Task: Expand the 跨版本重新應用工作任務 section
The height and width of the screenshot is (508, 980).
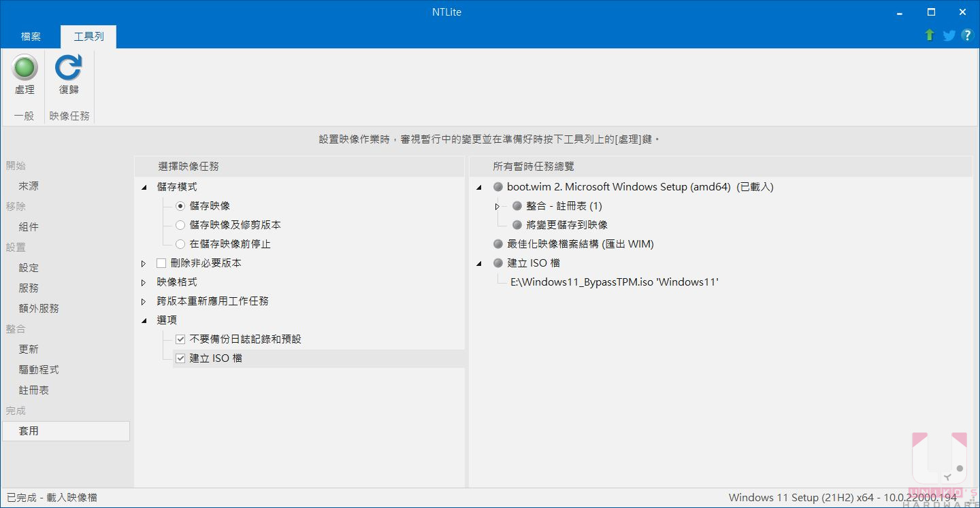Action: click(144, 301)
